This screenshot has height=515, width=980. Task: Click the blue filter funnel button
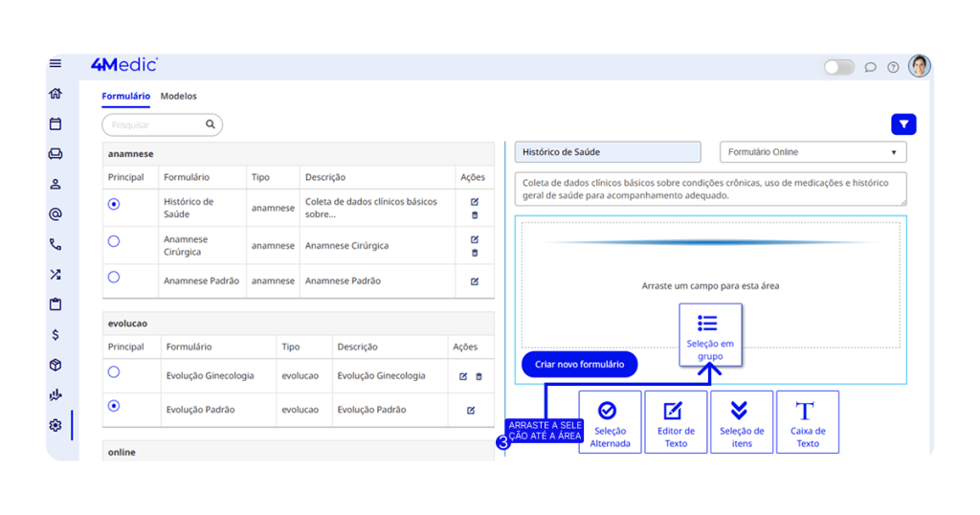[902, 124]
